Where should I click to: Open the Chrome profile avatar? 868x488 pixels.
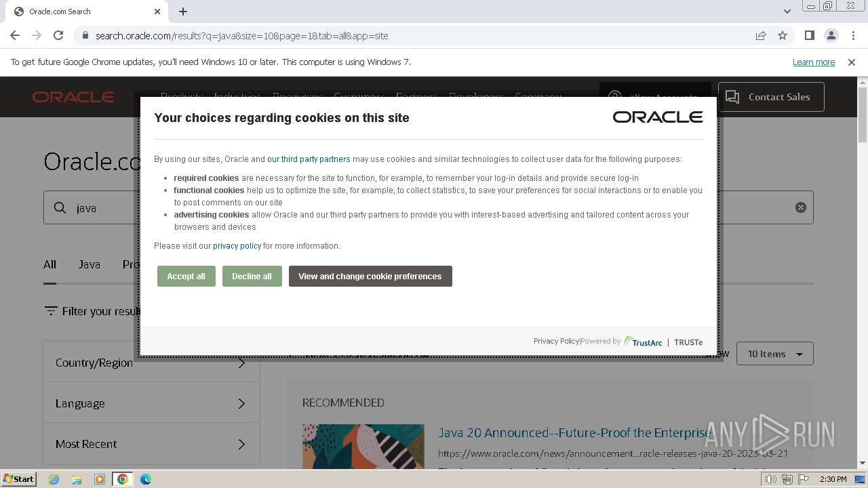831,35
